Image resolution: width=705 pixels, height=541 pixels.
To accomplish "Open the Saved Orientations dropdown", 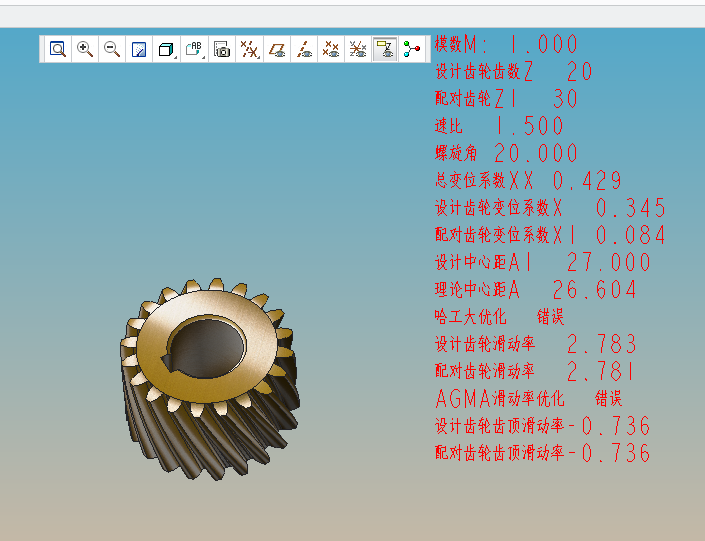I will point(194,49).
